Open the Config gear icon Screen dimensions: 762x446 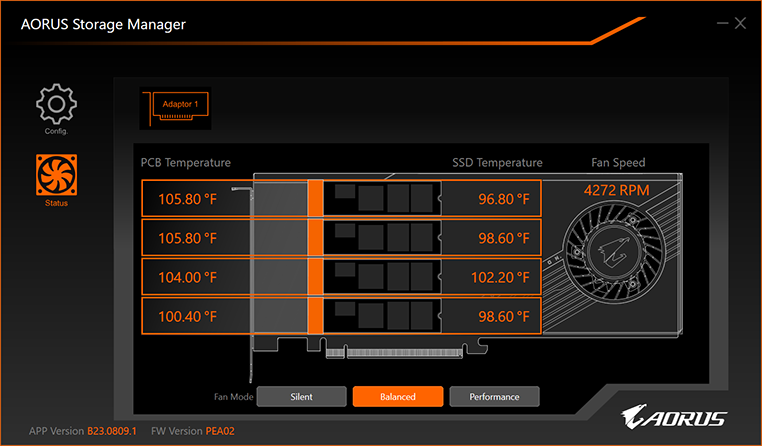pos(56,105)
